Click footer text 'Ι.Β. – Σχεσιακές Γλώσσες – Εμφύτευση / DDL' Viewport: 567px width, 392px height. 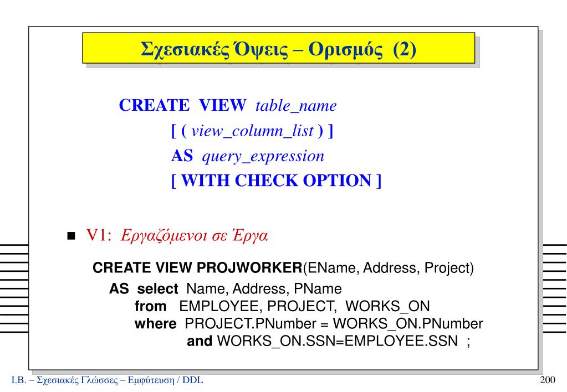coord(108,380)
